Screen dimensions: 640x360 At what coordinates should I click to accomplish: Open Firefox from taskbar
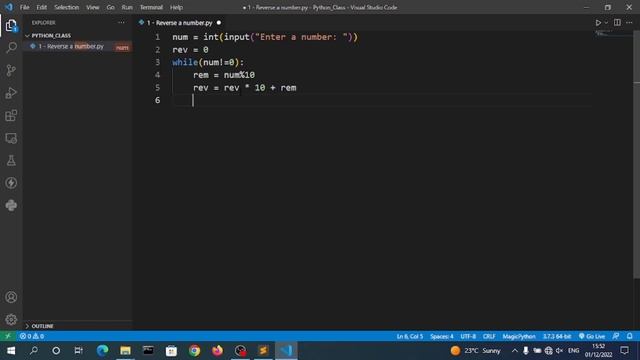(217, 351)
